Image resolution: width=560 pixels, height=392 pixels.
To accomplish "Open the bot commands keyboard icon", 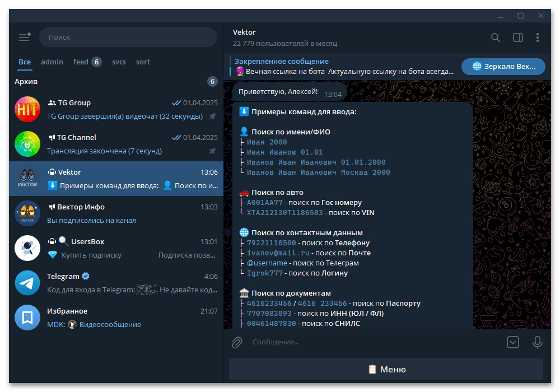I will coord(513,342).
